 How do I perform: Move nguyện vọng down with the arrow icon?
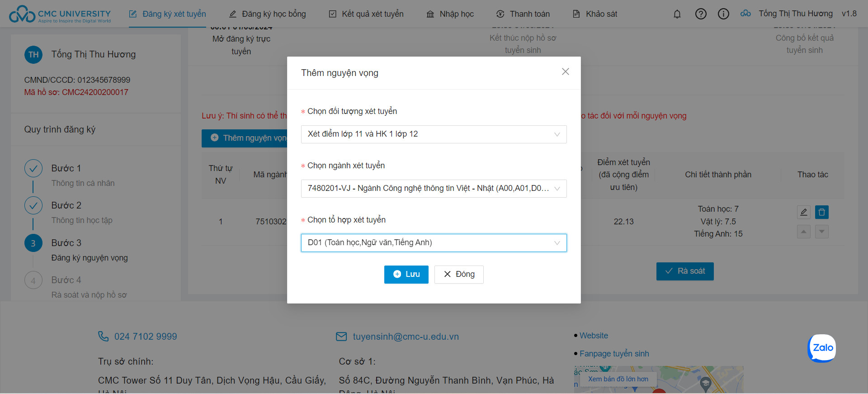click(x=821, y=232)
